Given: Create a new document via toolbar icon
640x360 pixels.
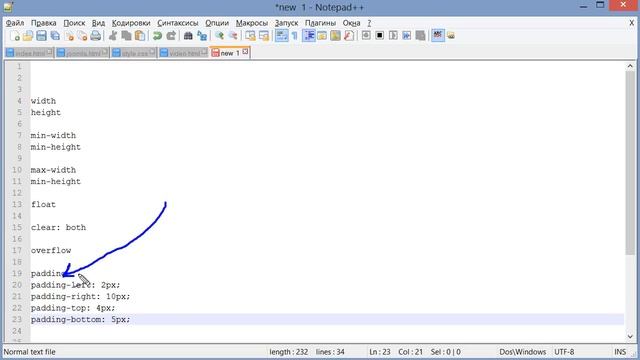Looking at the screenshot, I should [x=15, y=36].
